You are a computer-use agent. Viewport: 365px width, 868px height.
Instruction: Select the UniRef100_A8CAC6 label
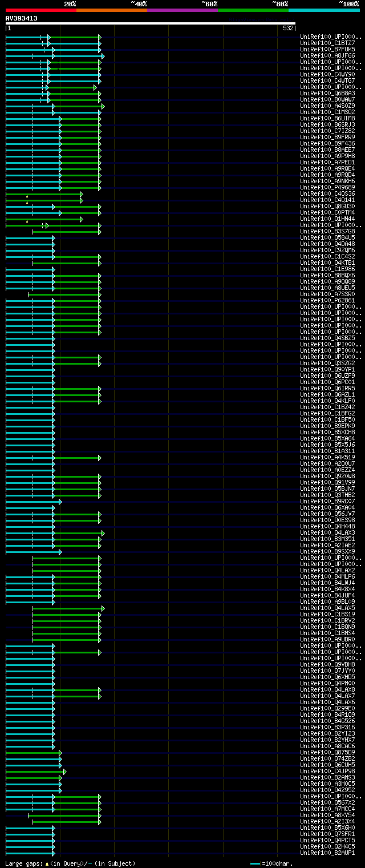click(x=328, y=746)
